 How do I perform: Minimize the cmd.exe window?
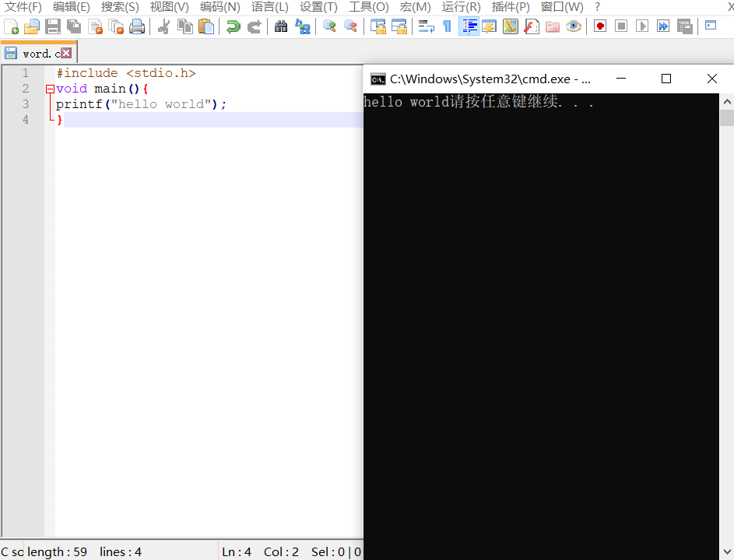point(621,79)
